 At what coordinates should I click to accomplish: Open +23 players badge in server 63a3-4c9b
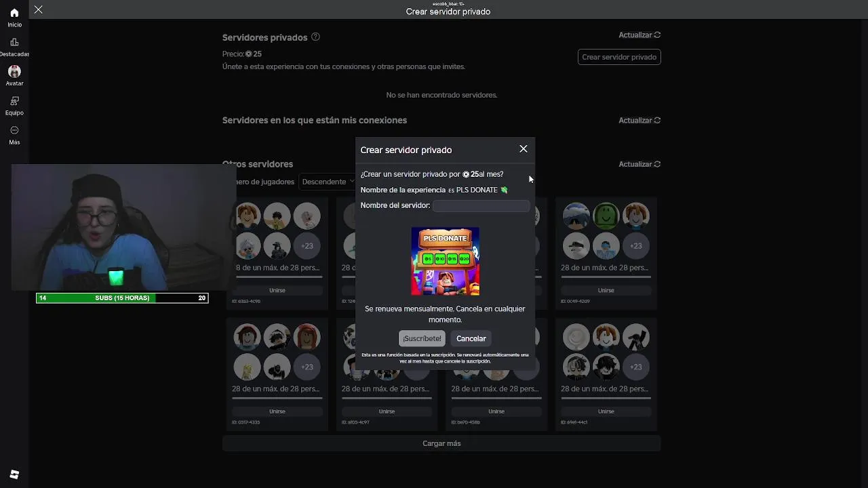(307, 246)
